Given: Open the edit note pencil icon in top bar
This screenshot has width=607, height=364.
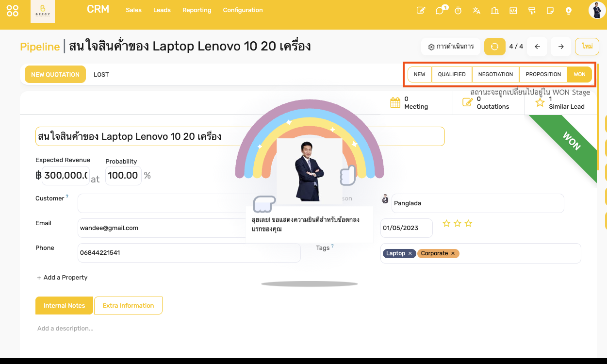Looking at the screenshot, I should [x=421, y=10].
